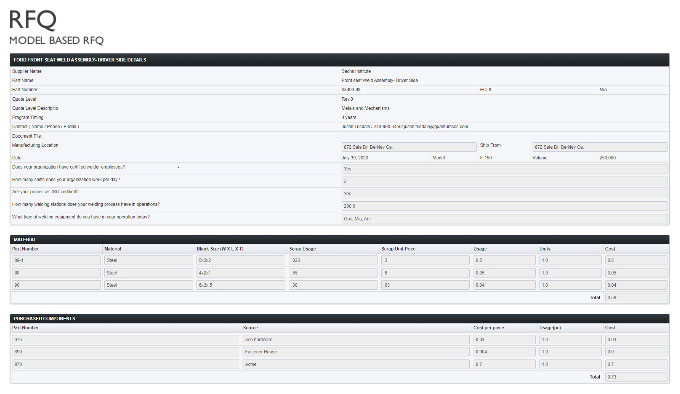Click the shifts per day answer field
This screenshot has width=680, height=394.
click(504, 181)
